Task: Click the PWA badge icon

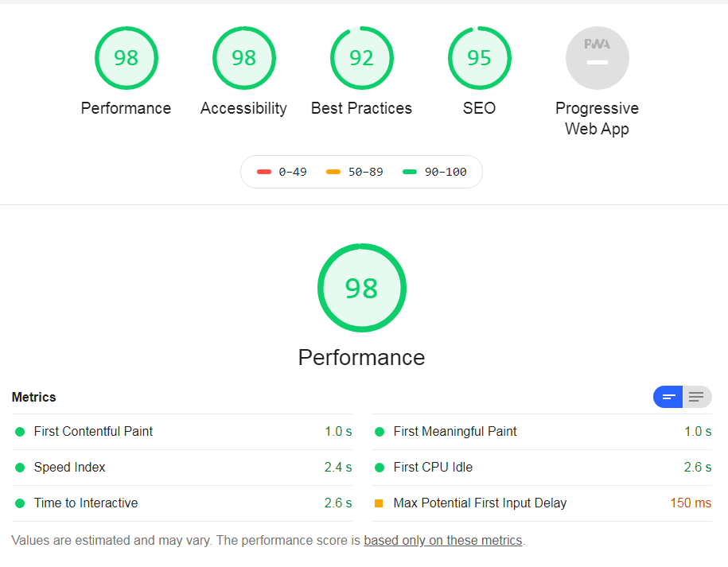Action: (597, 58)
